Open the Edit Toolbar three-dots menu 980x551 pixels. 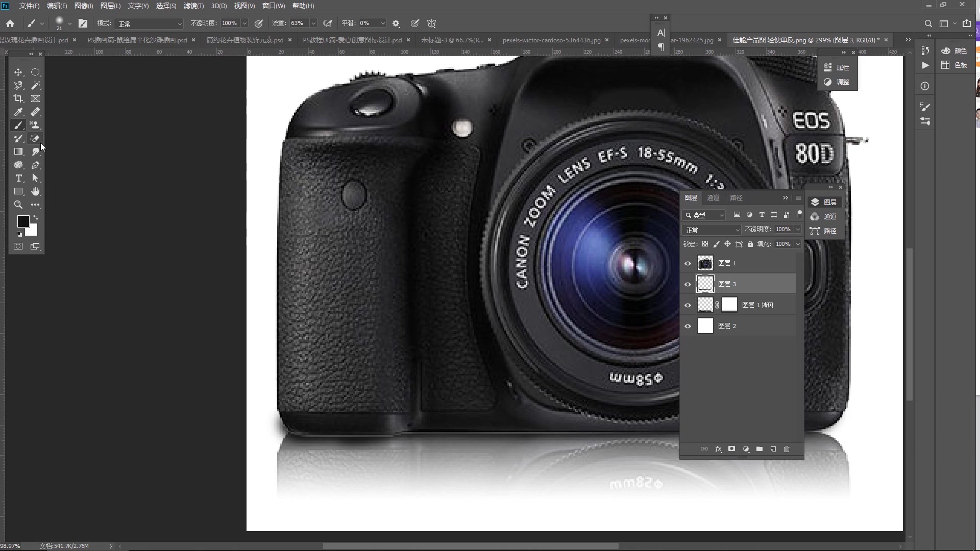(x=35, y=205)
